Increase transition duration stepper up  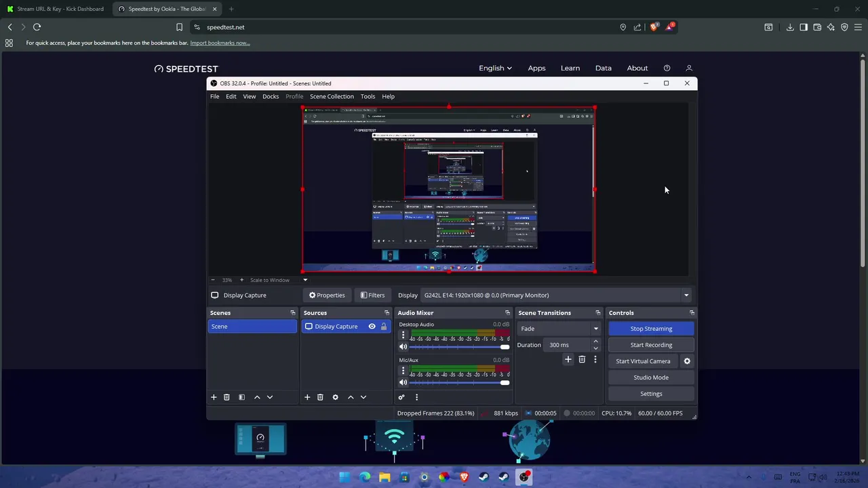coord(595,342)
